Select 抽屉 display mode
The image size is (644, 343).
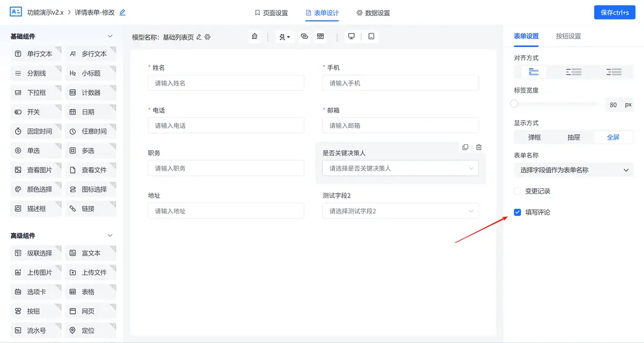click(573, 137)
